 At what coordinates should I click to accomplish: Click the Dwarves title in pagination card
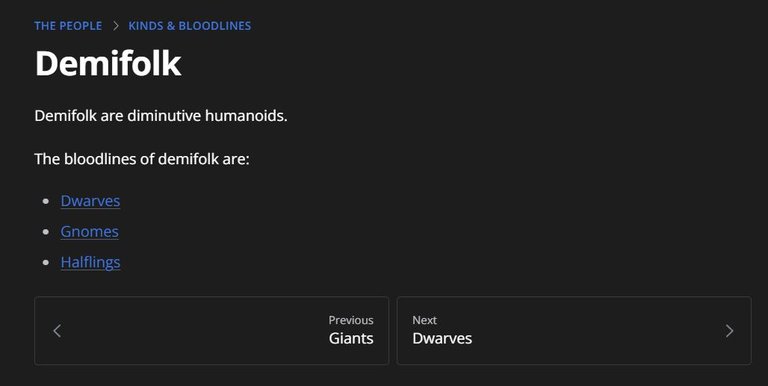[442, 338]
